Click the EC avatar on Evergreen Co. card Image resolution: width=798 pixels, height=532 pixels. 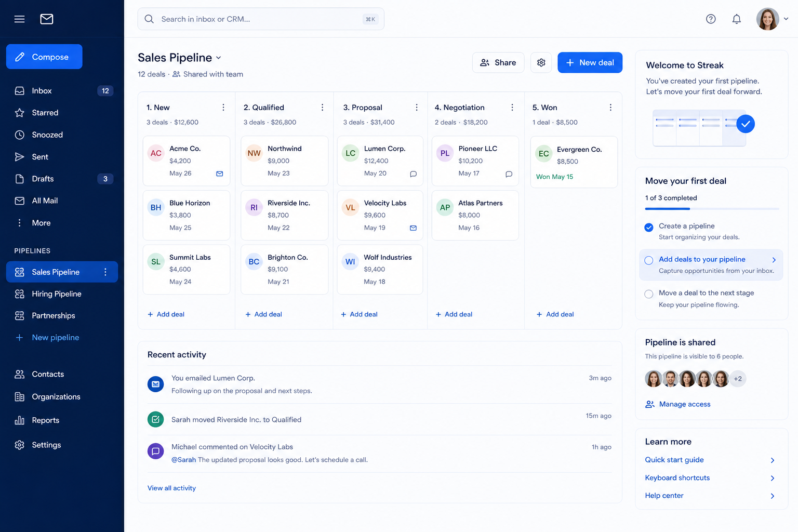544,154
